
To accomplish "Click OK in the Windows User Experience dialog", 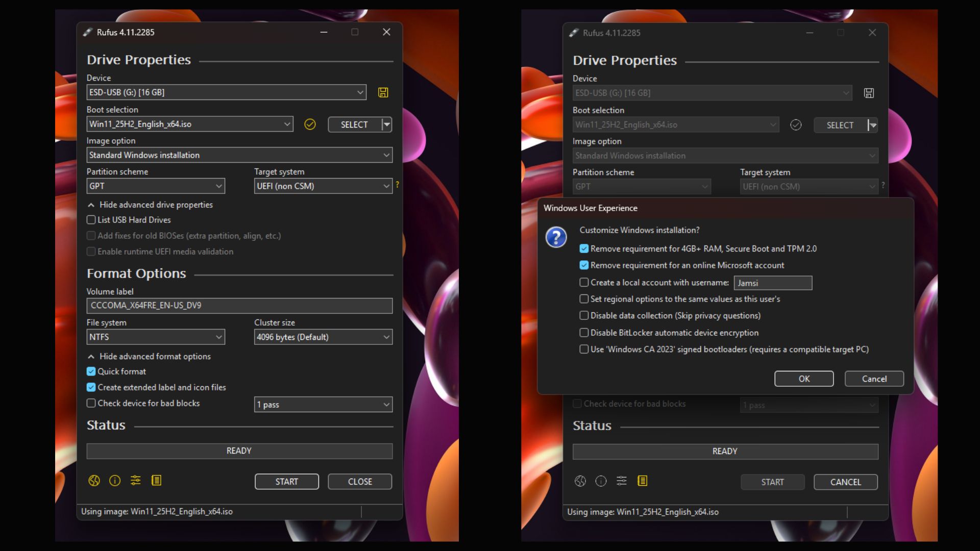I will pos(803,379).
